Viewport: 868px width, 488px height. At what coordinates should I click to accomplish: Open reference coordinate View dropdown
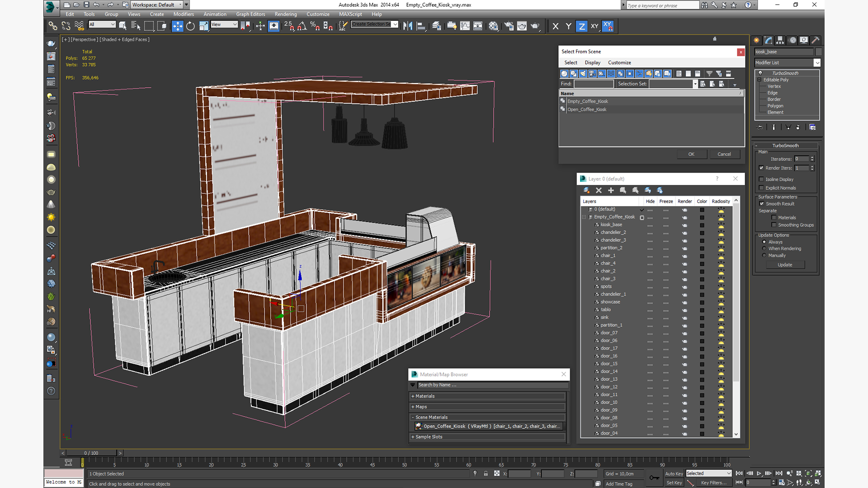(224, 24)
